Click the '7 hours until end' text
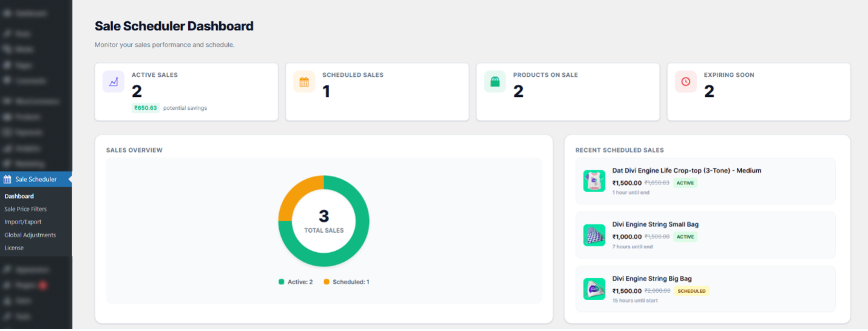This screenshot has height=331, width=868. coord(632,247)
